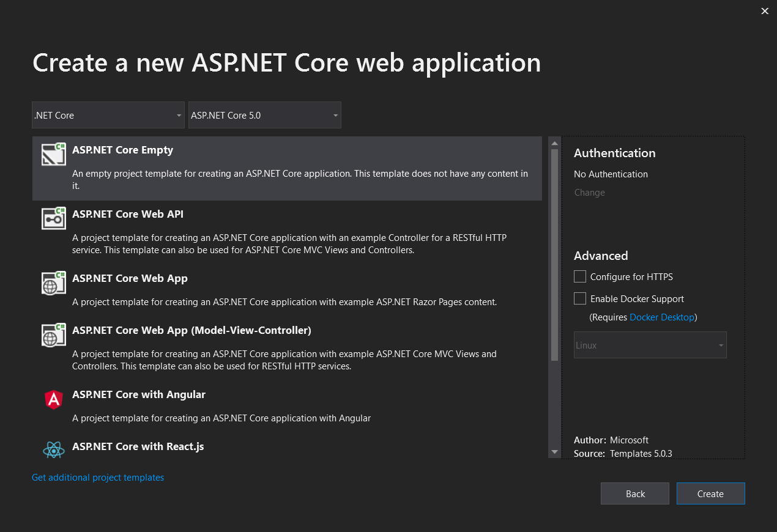Pick the ASP.NET Core with Angular title
The image size is (777, 532).
coord(139,394)
